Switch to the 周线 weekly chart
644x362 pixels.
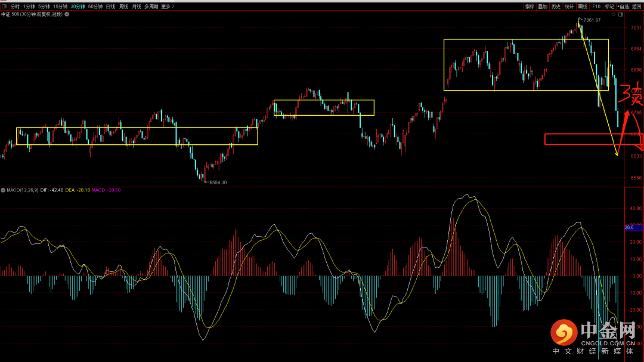pyautogui.click(x=123, y=7)
